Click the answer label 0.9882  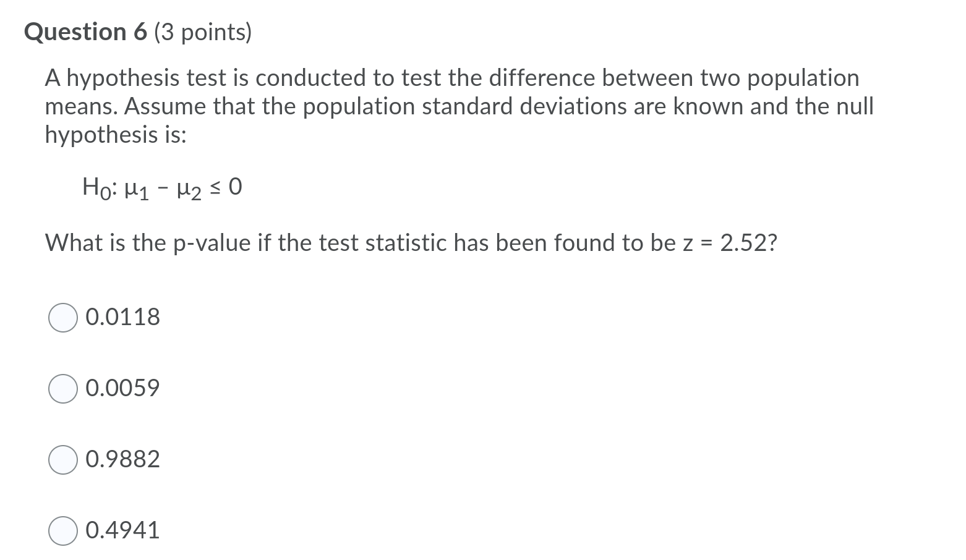click(x=122, y=459)
